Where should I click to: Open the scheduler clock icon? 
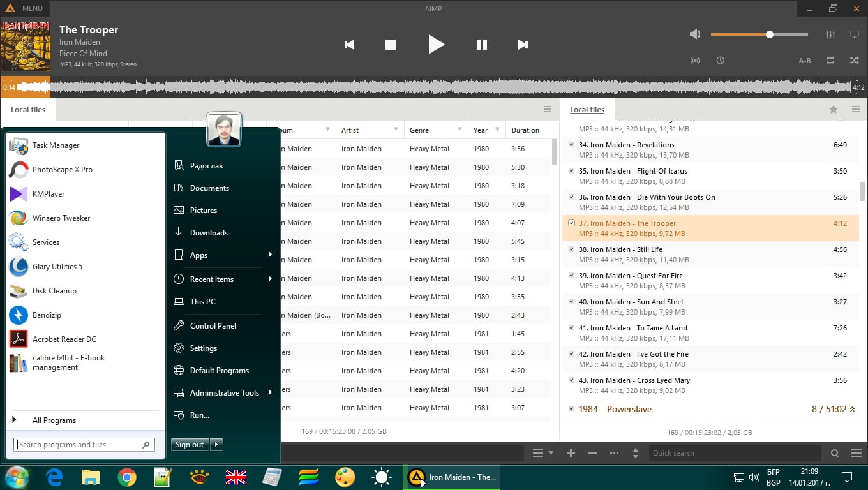[720, 61]
